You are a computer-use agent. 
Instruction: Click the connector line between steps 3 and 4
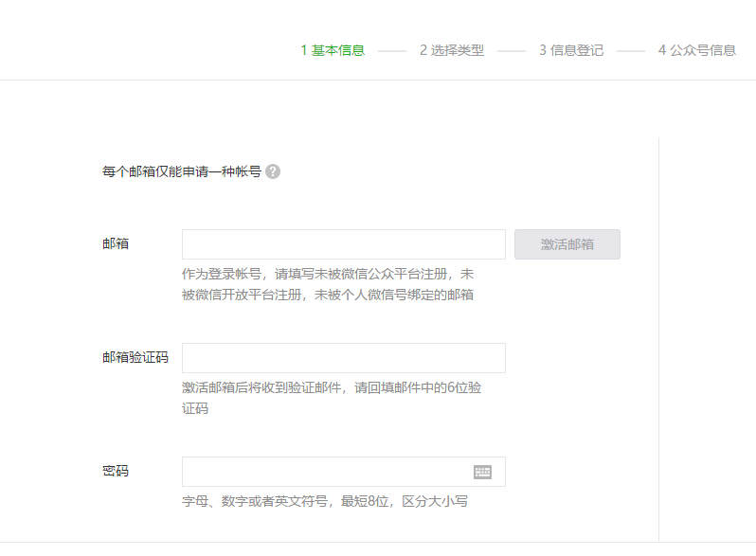coord(631,51)
